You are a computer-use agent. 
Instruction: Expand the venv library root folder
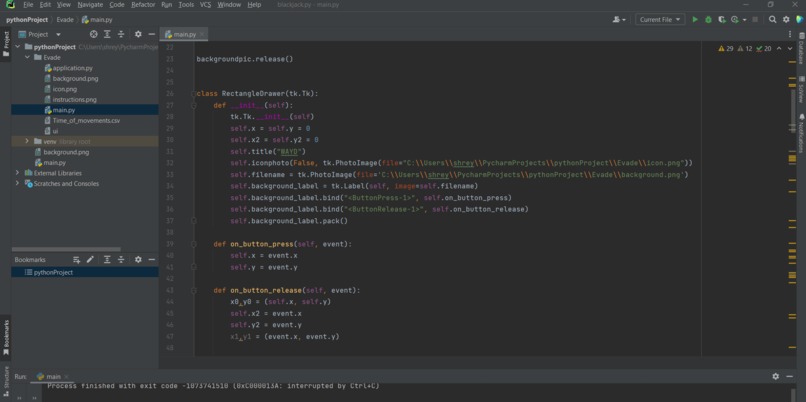[27, 141]
